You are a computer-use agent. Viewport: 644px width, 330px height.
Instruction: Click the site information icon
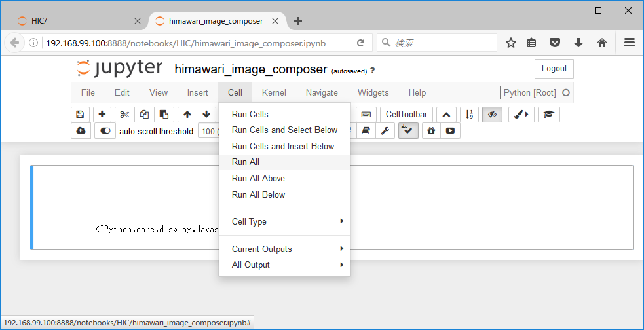(x=33, y=43)
